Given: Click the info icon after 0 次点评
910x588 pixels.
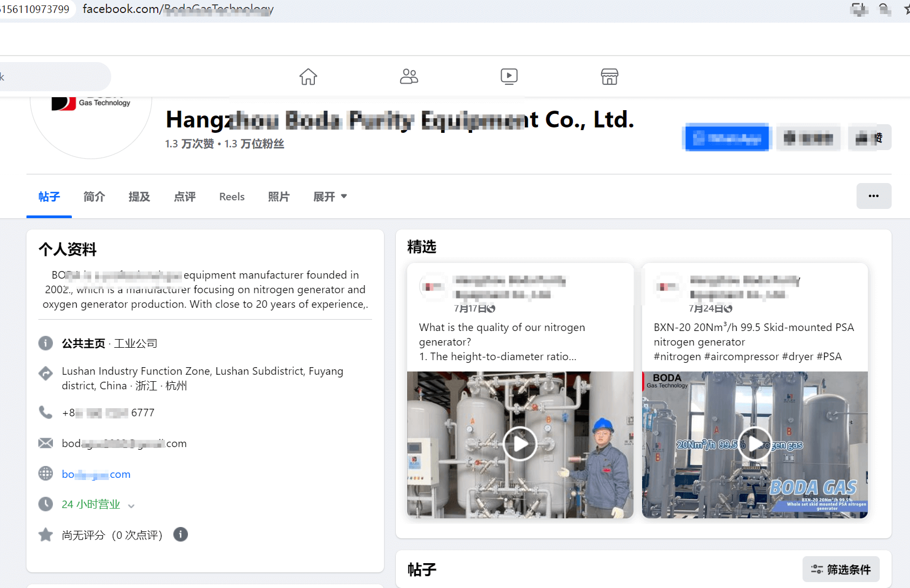Looking at the screenshot, I should click(180, 535).
